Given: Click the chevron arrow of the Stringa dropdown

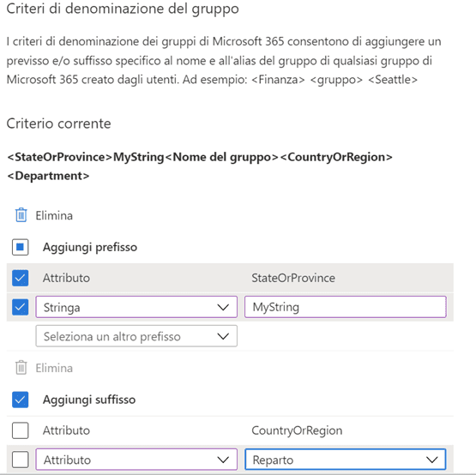Looking at the screenshot, I should tap(223, 308).
